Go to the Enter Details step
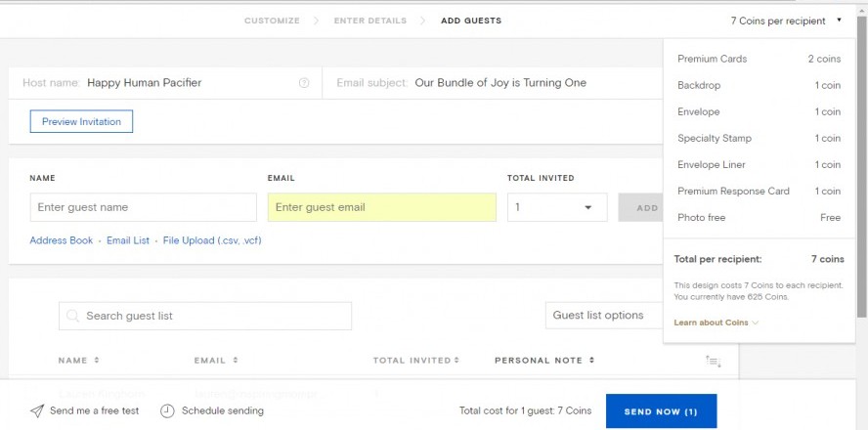Image resolution: width=868 pixels, height=430 pixels. 369,21
